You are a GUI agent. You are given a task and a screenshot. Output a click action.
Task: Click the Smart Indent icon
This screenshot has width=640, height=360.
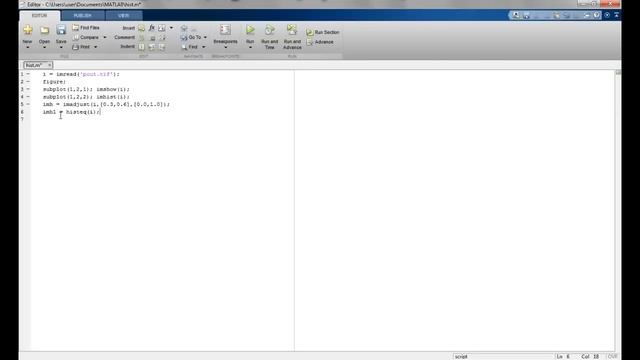click(141, 47)
